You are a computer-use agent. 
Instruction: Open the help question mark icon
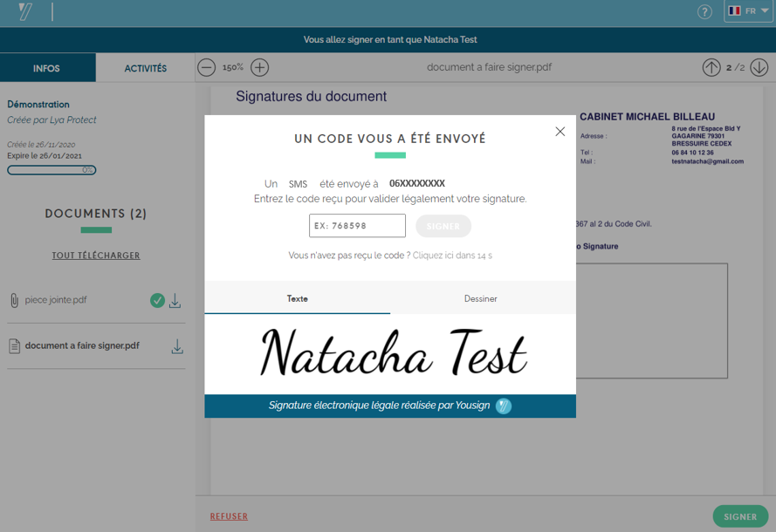click(704, 12)
